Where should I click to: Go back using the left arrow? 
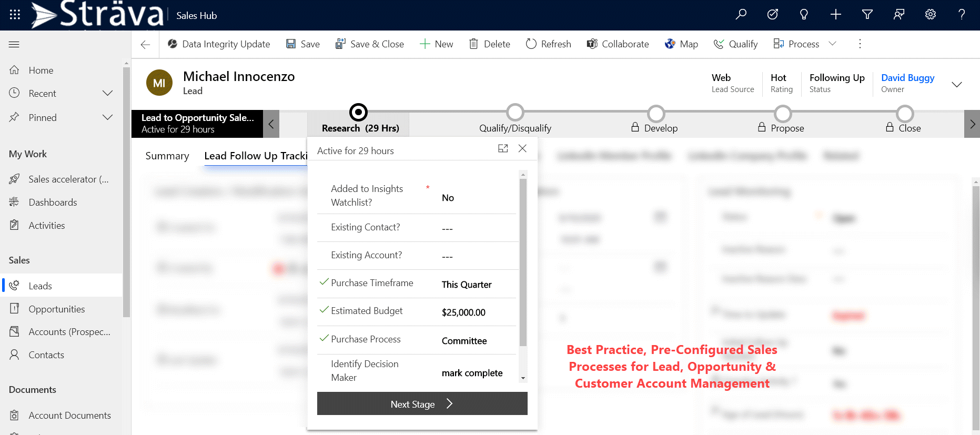click(146, 45)
